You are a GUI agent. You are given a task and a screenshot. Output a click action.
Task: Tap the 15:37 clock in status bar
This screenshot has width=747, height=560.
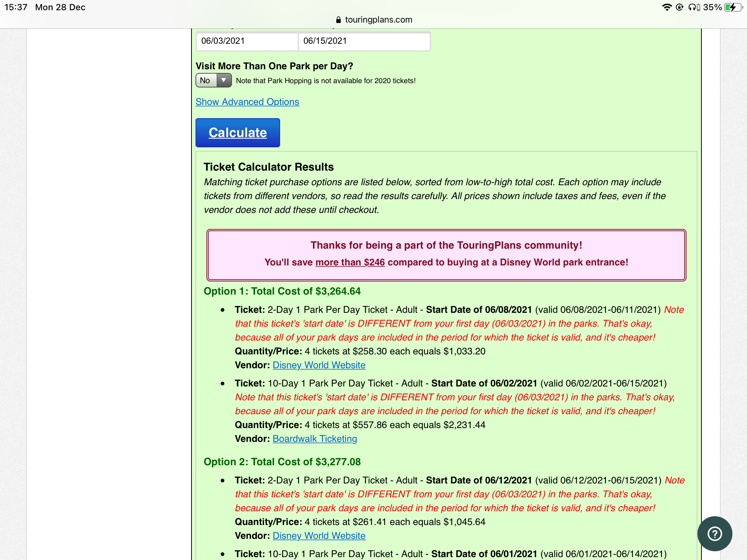tap(16, 7)
